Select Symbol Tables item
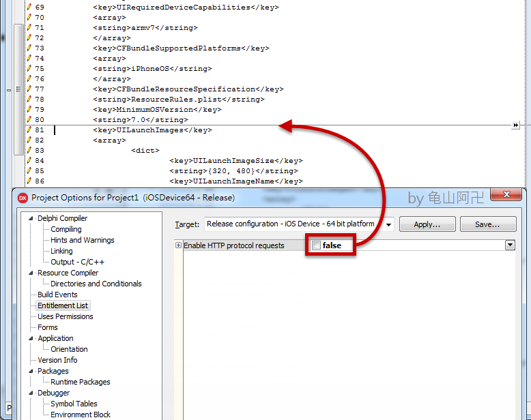This screenshot has height=420, width=531. [x=74, y=404]
